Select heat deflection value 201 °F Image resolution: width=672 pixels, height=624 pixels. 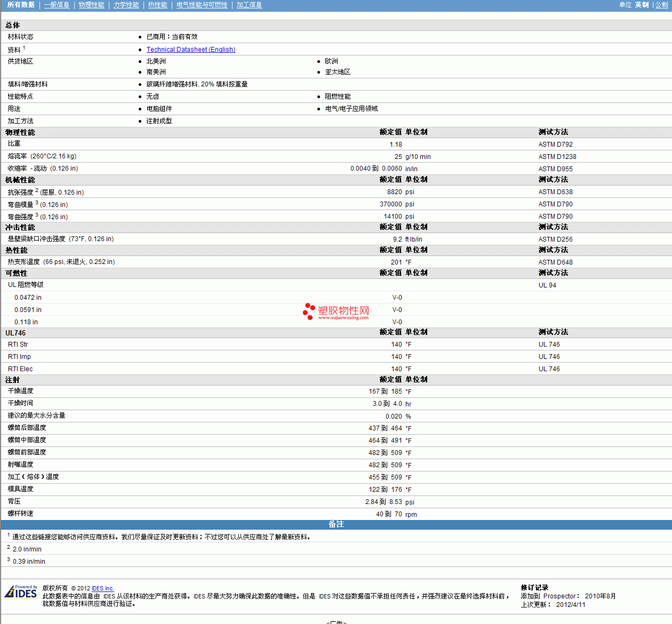click(x=401, y=262)
